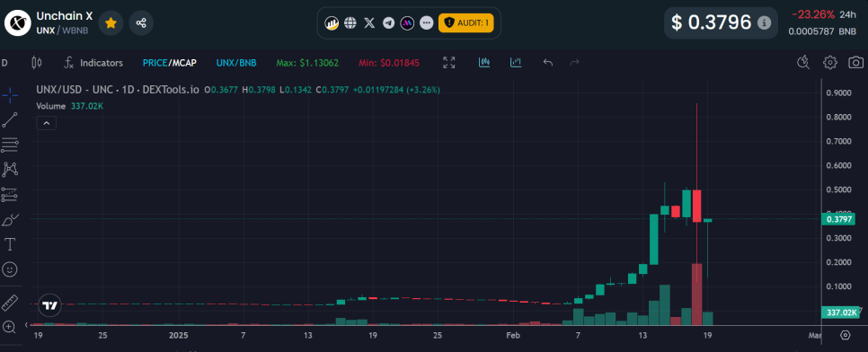868x352 pixels.
Task: Enter fullscreen chart mode
Action: (x=449, y=63)
